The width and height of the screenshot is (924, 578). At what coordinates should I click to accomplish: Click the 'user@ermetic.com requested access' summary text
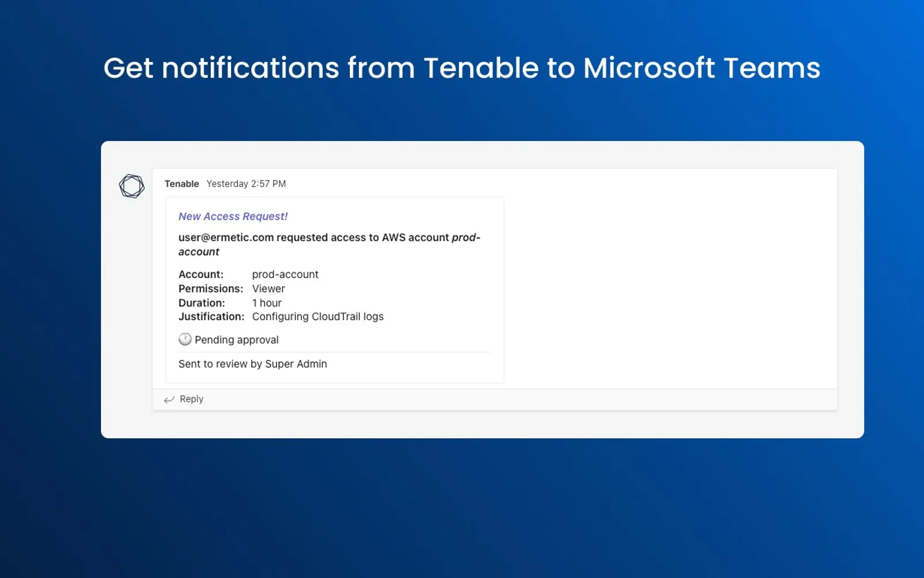(329, 244)
